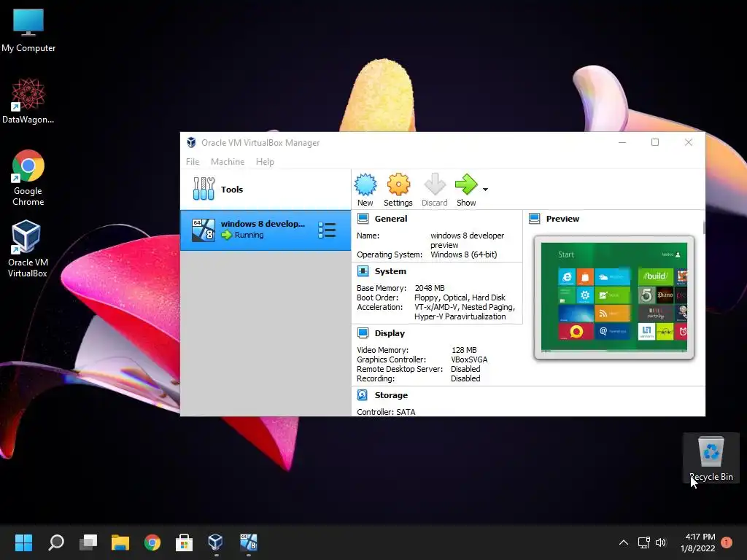747x560 pixels.
Task: Click the 2048 MB base memory value
Action: click(x=430, y=288)
